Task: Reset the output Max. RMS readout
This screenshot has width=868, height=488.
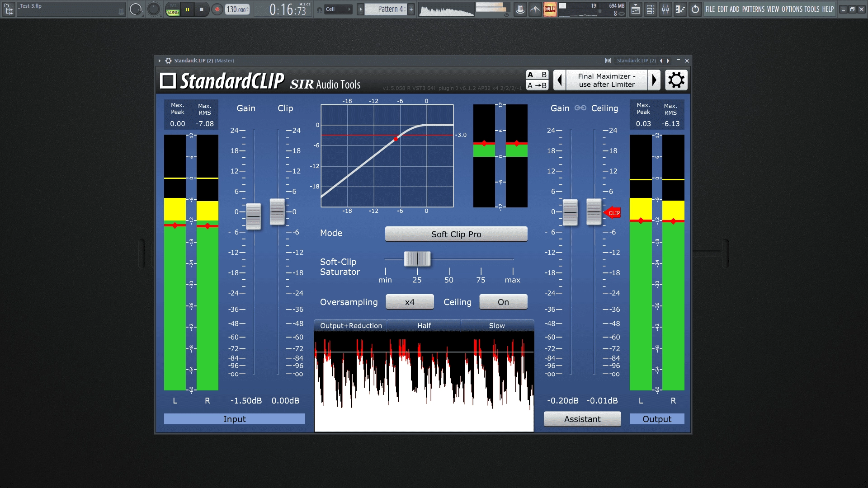Action: click(x=670, y=123)
